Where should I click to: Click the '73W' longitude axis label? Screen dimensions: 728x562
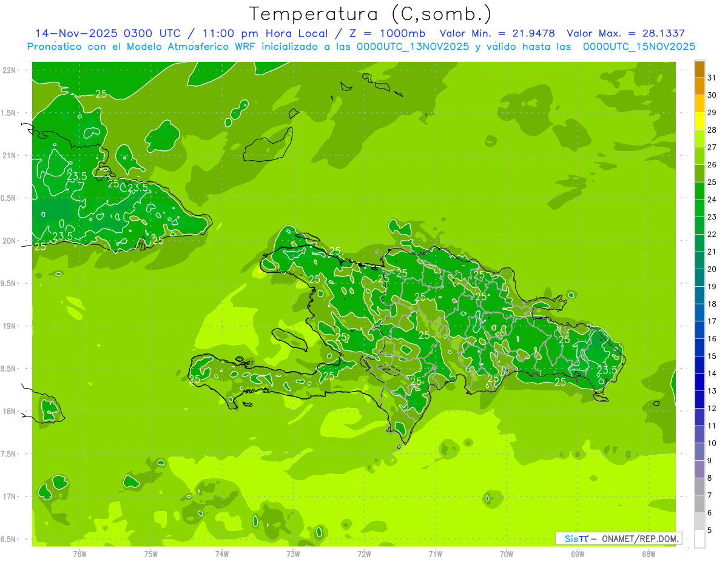coord(293,553)
